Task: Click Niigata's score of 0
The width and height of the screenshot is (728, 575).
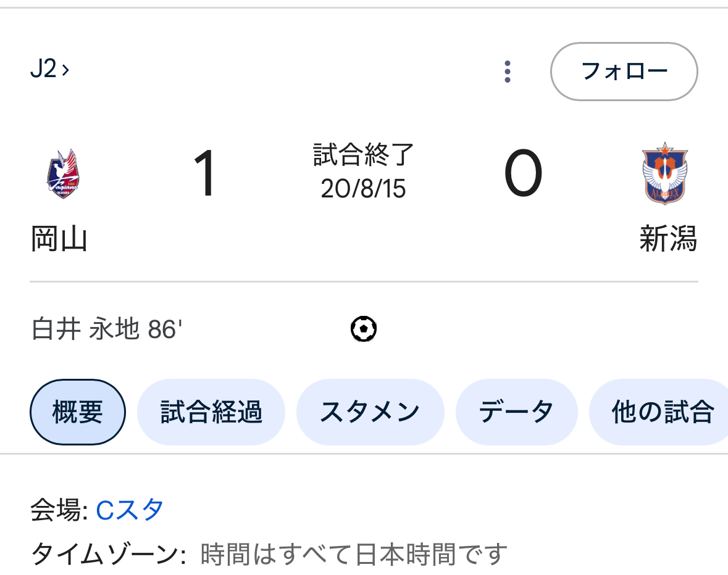Action: coord(524,175)
